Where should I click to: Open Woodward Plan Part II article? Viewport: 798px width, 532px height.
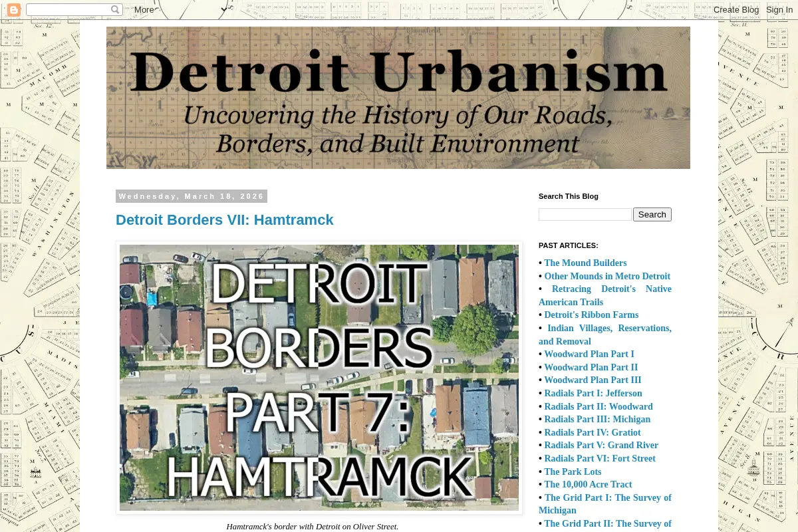tap(591, 367)
